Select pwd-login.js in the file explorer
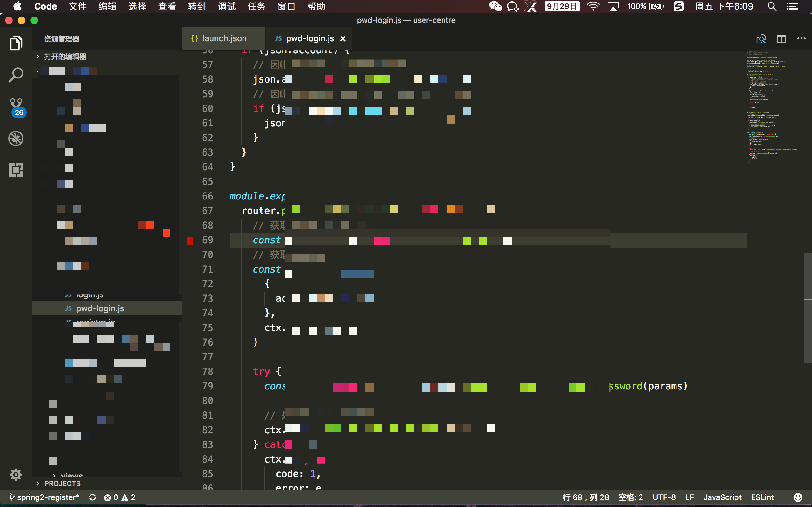Screen dimensions: 812x507 (x=107, y=308)
